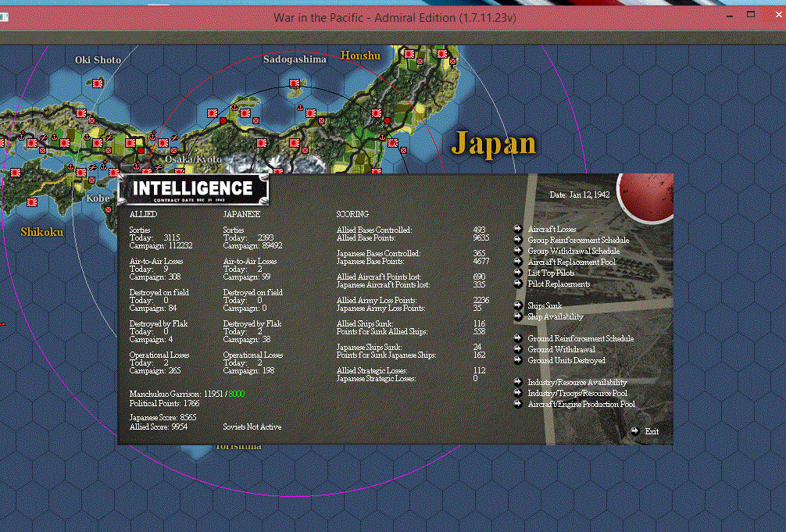786x532 pixels.
Task: Click the Allied Strategic Losses row
Action: click(x=411, y=370)
